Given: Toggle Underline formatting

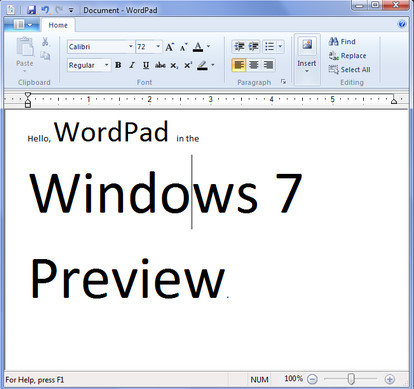Looking at the screenshot, I should [146, 65].
